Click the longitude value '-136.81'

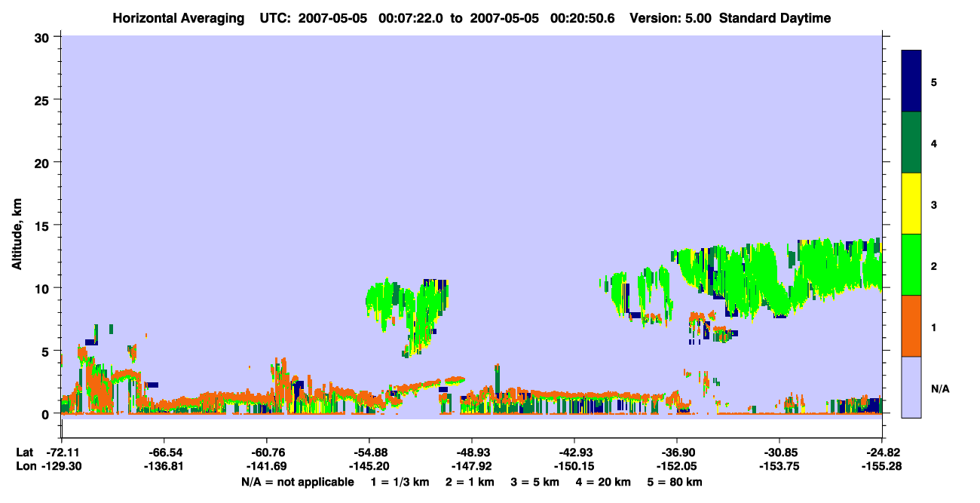pos(164,466)
